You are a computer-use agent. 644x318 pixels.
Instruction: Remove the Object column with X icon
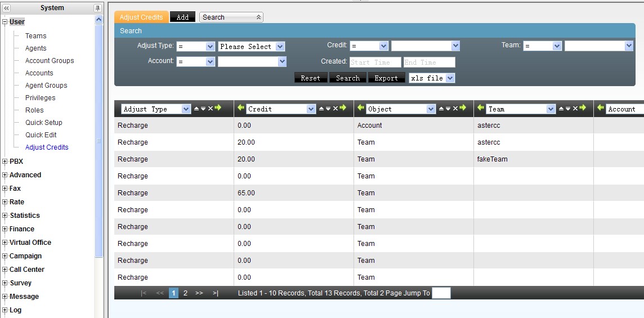click(455, 109)
